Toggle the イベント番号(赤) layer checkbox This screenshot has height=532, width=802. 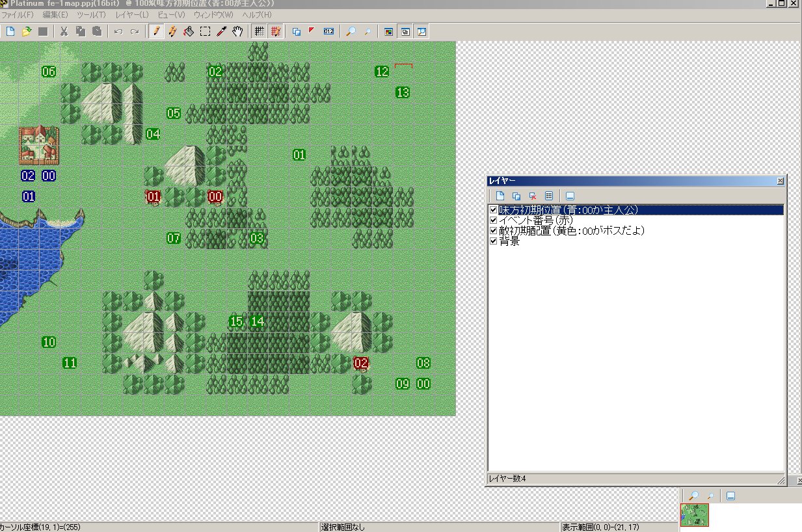click(493, 220)
